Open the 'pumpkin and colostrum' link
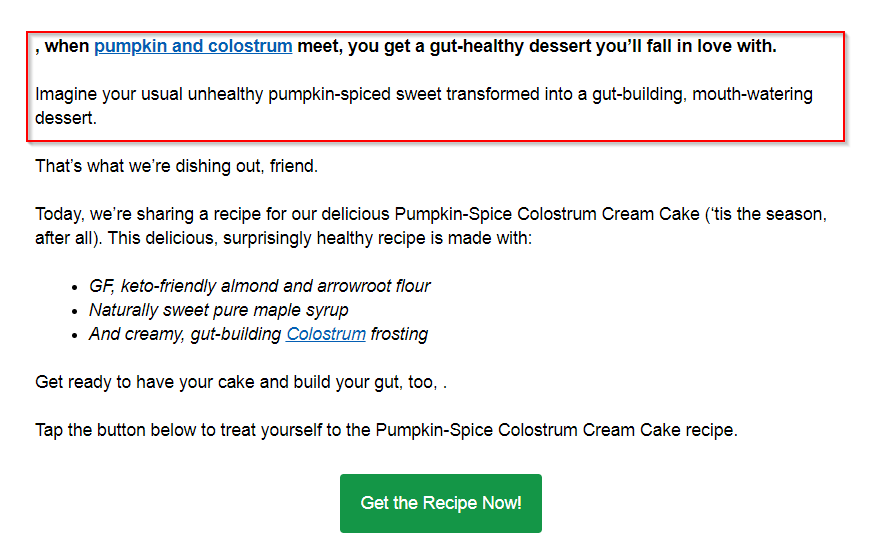Viewport: 887px width, 551px height. pyautogui.click(x=193, y=46)
